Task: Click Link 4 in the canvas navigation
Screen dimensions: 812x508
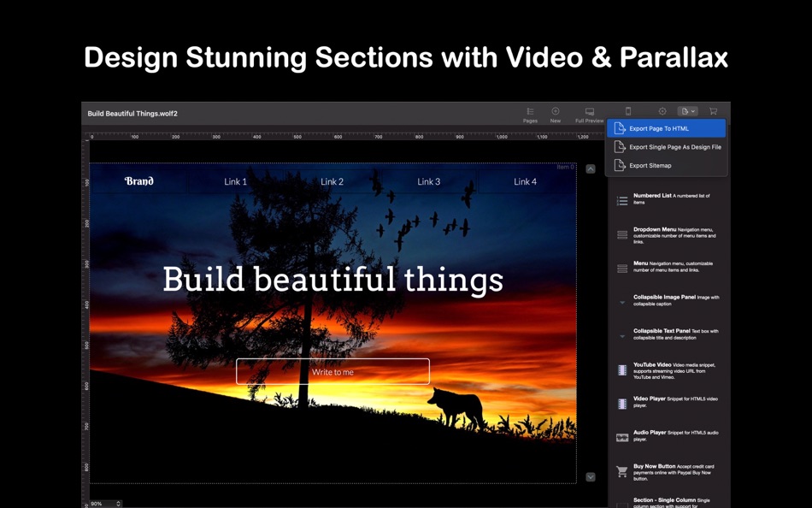Action: 525,181
